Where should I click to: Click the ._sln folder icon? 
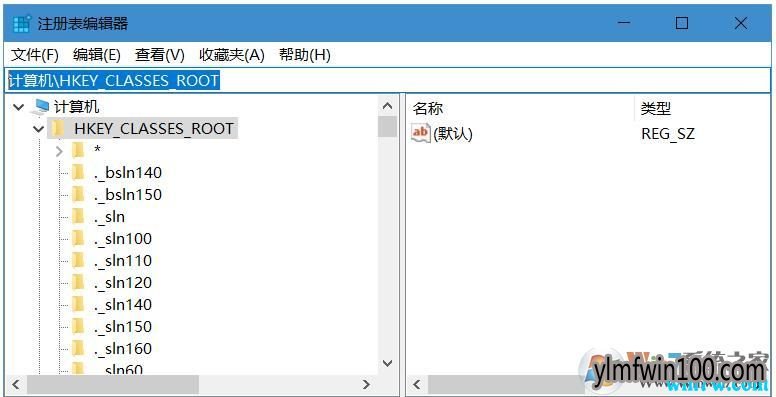point(78,216)
